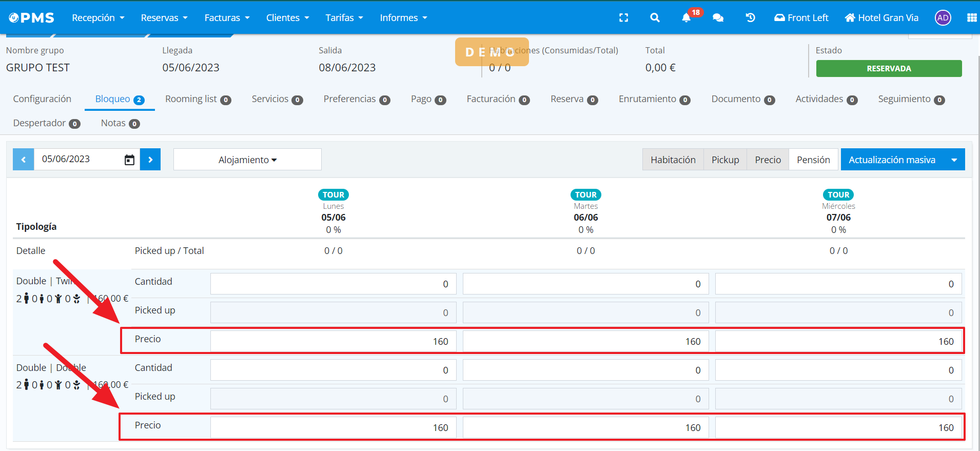Viewport: 980px width, 451px height.
Task: Toggle the Habitación view button
Action: pos(673,160)
